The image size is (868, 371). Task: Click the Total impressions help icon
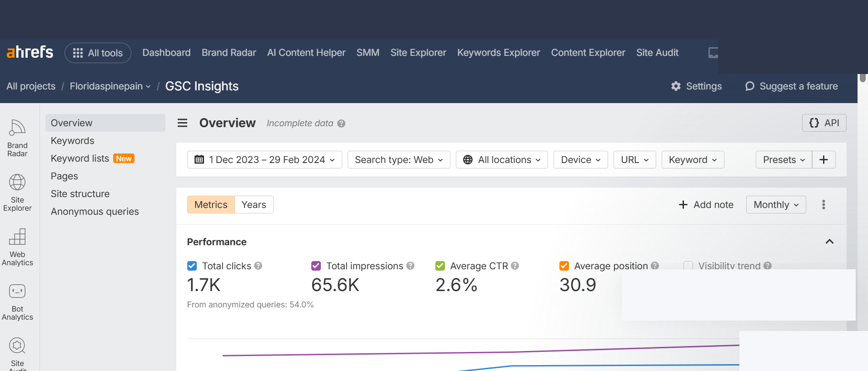[x=410, y=266]
